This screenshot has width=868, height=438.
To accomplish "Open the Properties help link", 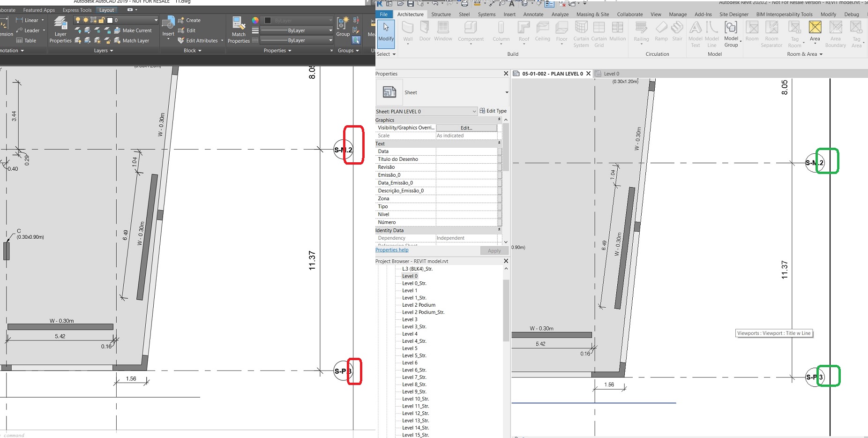I will click(392, 249).
